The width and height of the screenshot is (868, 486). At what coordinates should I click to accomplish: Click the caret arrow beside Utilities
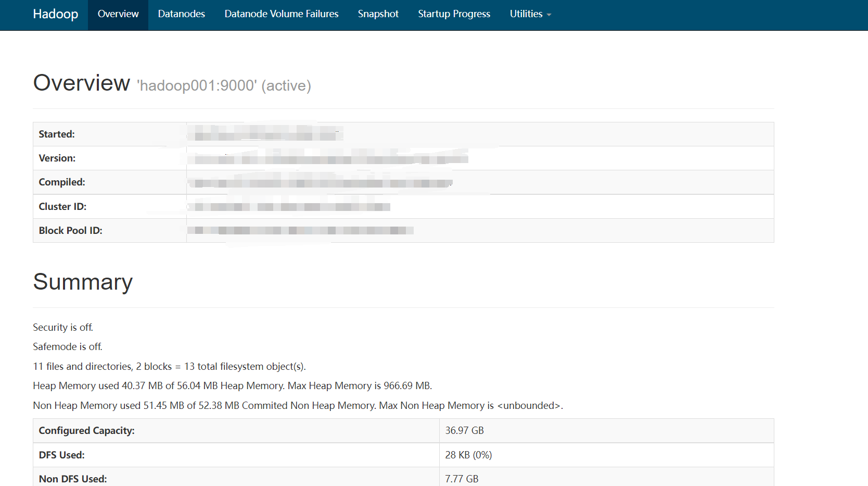(549, 15)
